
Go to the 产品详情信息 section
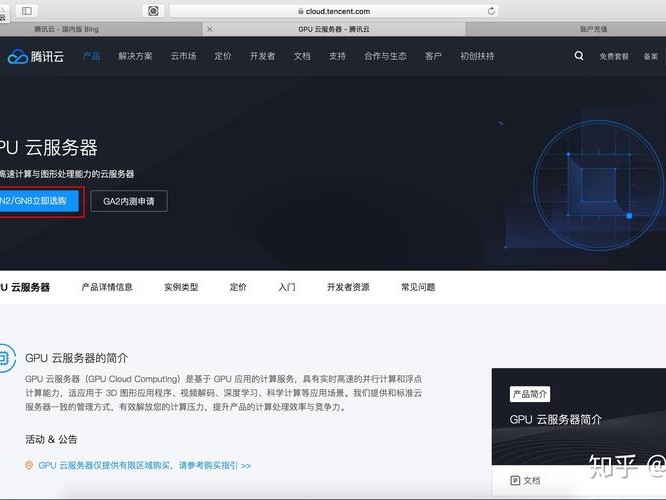107,287
